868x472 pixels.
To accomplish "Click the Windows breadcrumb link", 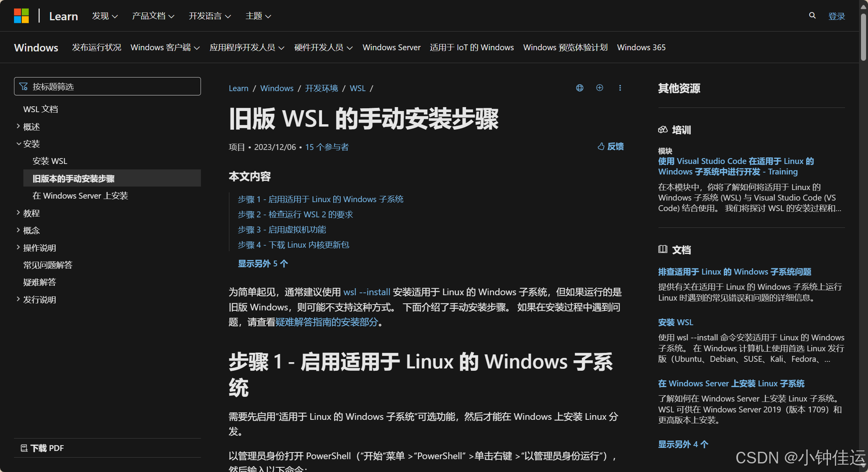I will 277,88.
